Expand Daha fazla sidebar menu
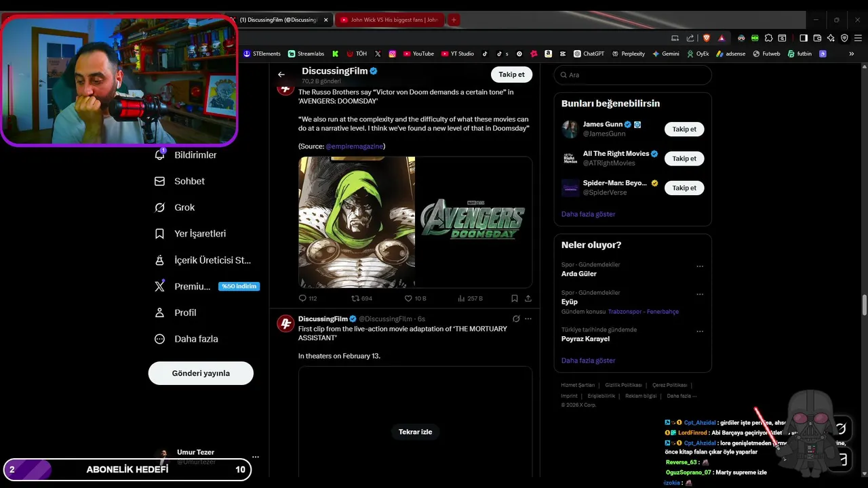Image resolution: width=868 pixels, height=488 pixels. click(186, 339)
